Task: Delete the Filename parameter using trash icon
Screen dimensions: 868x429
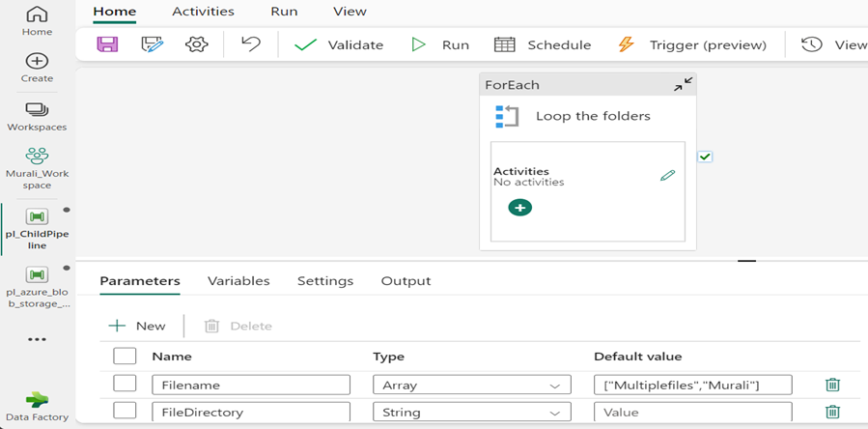Action: tap(832, 385)
